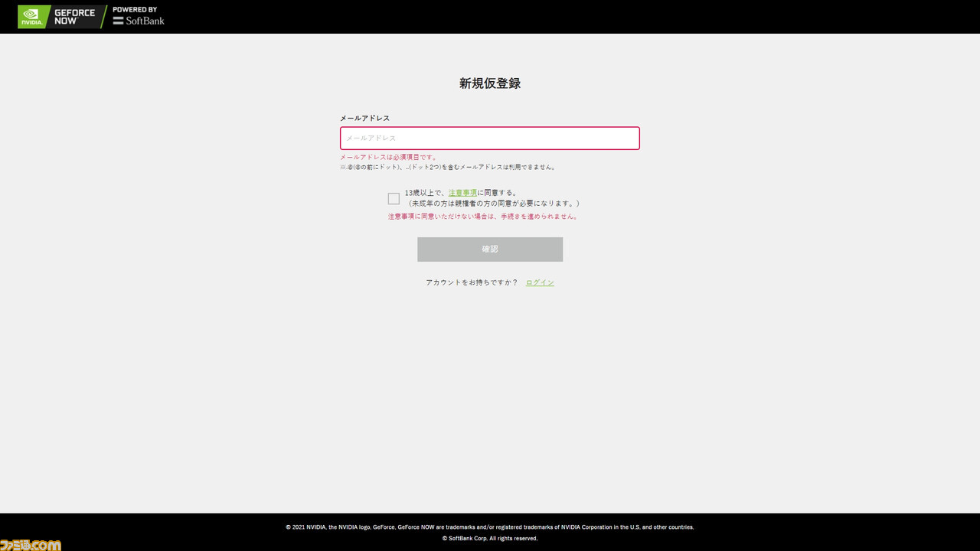Click the アカウントをお持ちですか？ text
The image size is (980, 551).
tap(472, 282)
